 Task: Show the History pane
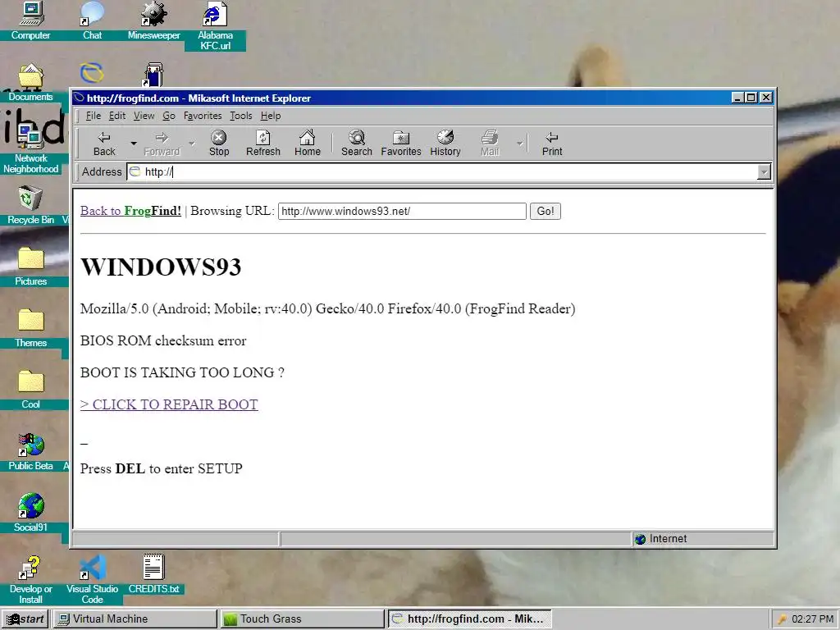(x=445, y=144)
